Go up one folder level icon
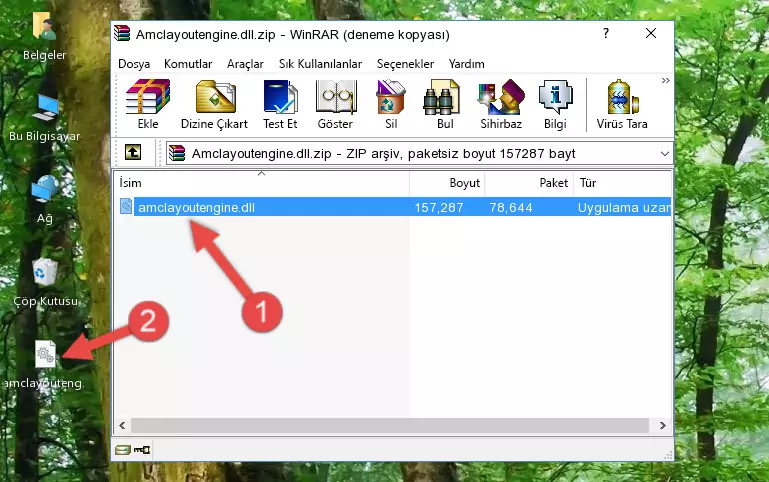Screen dimensions: 769x482 (x=133, y=152)
